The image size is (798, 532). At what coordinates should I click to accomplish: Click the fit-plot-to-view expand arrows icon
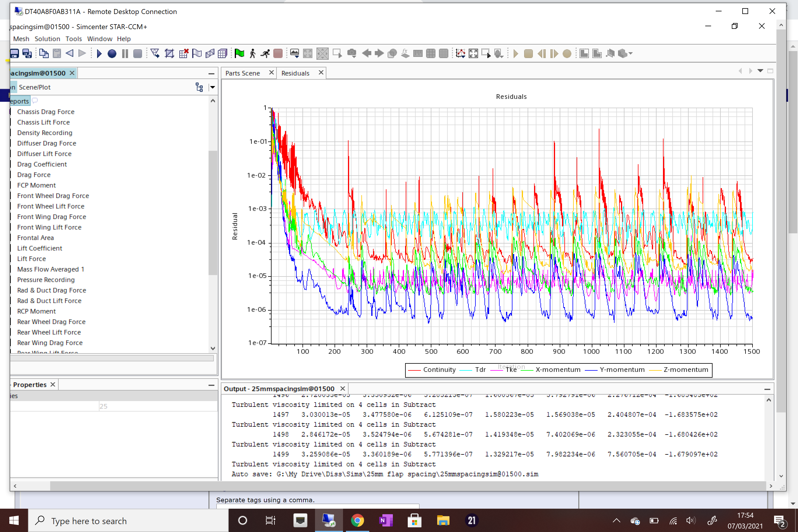[473, 54]
